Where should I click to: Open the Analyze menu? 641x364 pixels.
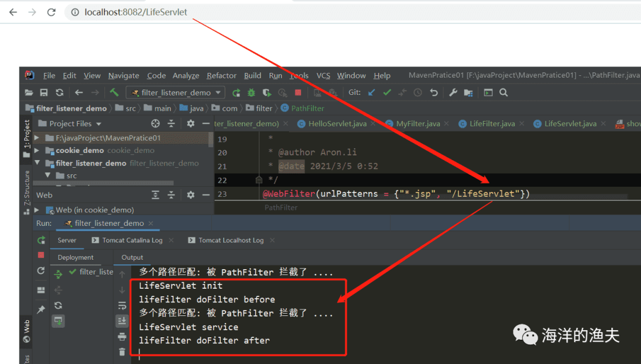186,75
